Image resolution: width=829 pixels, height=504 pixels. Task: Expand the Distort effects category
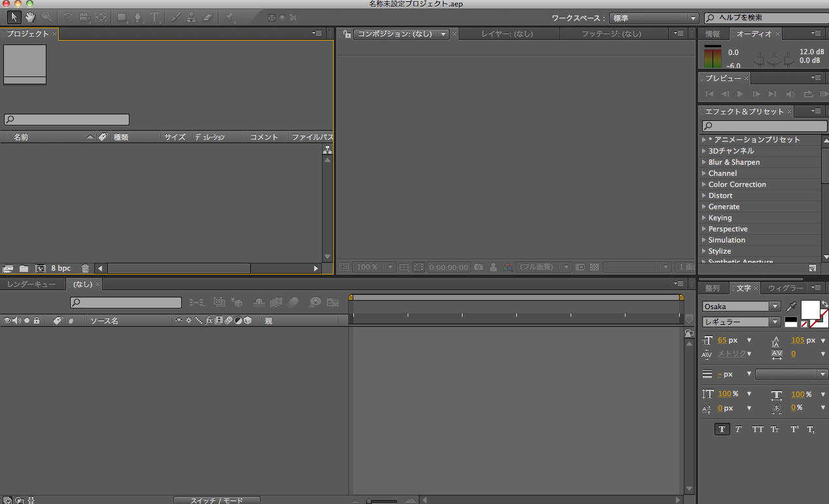[704, 195]
